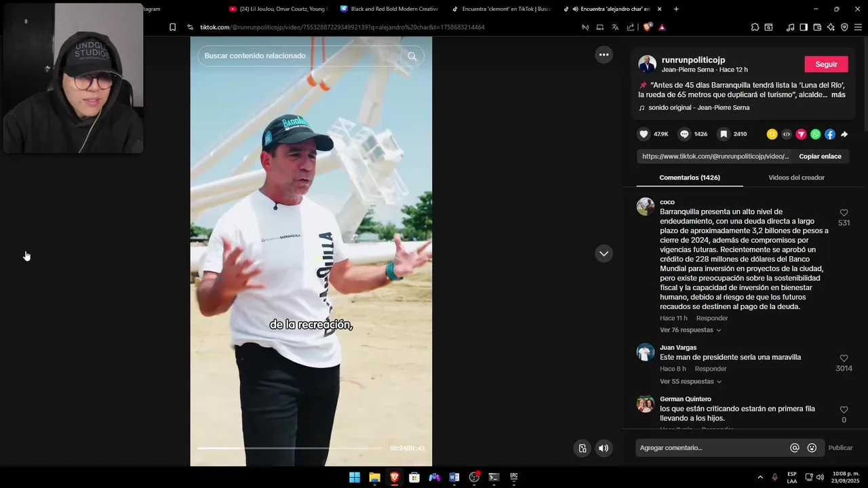Open the translate page icon in the address bar

pos(615,27)
